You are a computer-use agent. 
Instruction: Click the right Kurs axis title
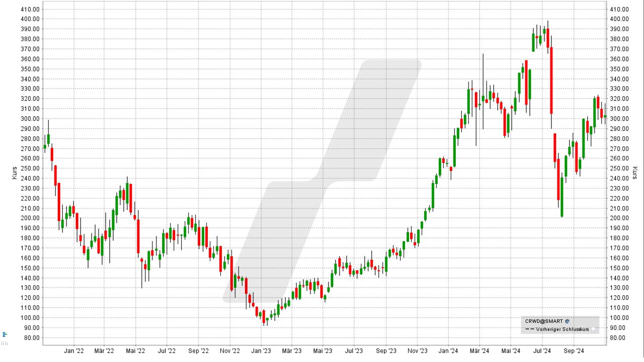635,173
